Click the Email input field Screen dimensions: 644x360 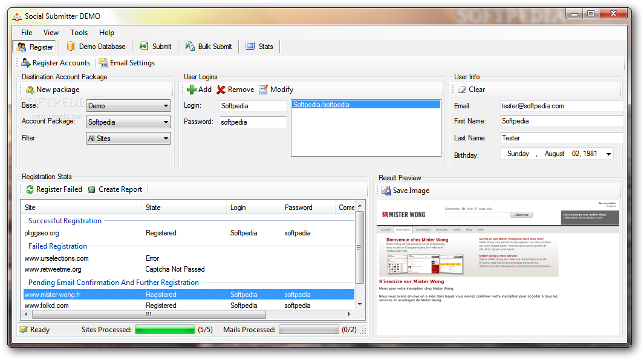[x=561, y=106]
